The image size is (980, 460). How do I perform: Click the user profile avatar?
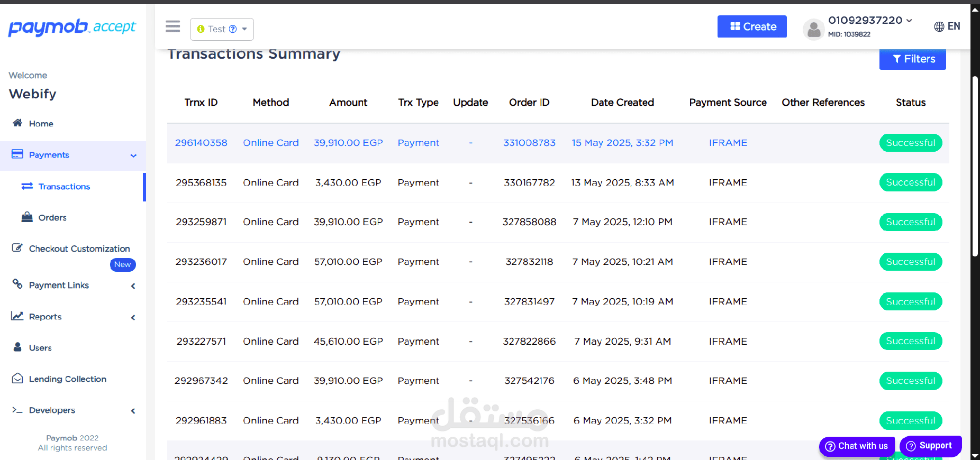pyautogui.click(x=814, y=29)
